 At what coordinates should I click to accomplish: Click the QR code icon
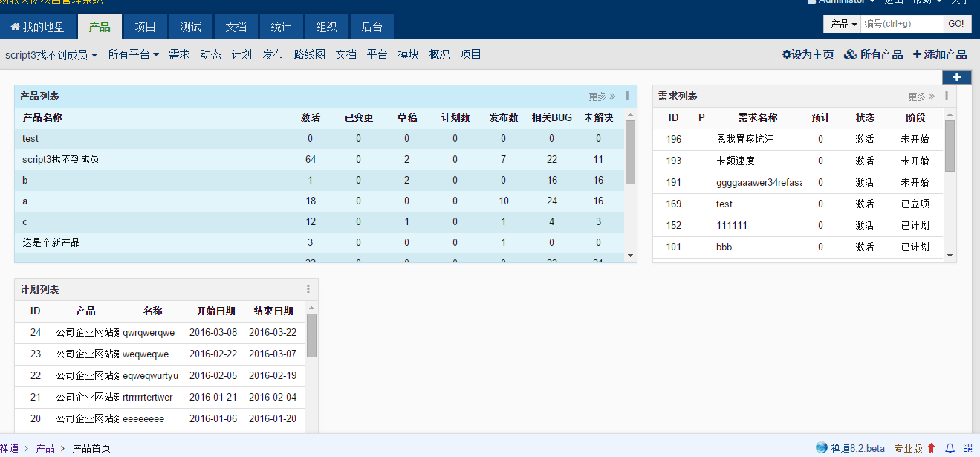967,448
